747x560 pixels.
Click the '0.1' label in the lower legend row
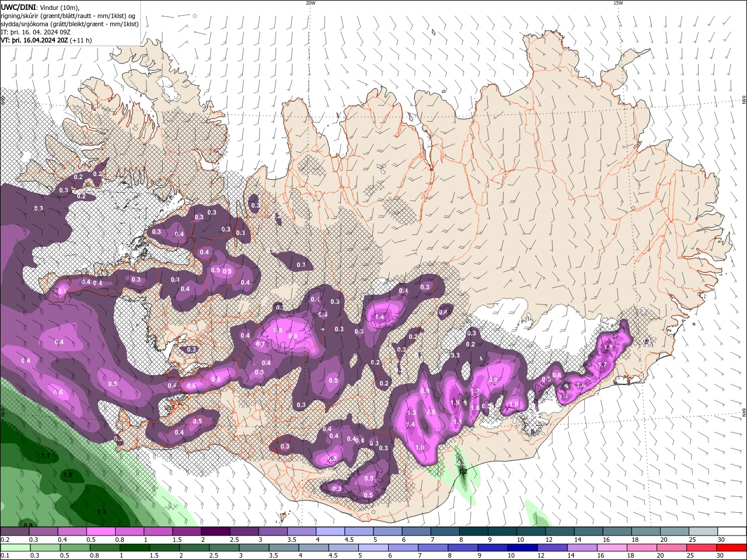[x=5, y=555]
